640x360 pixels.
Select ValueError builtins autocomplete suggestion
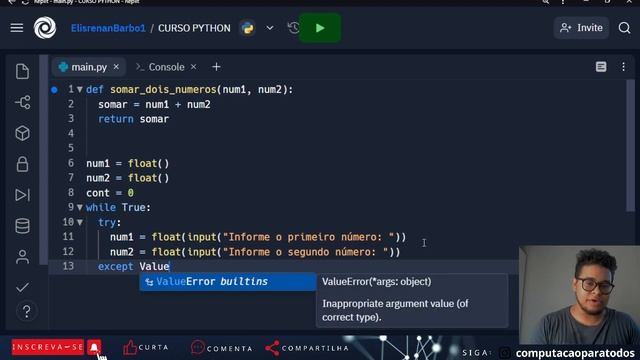click(228, 282)
